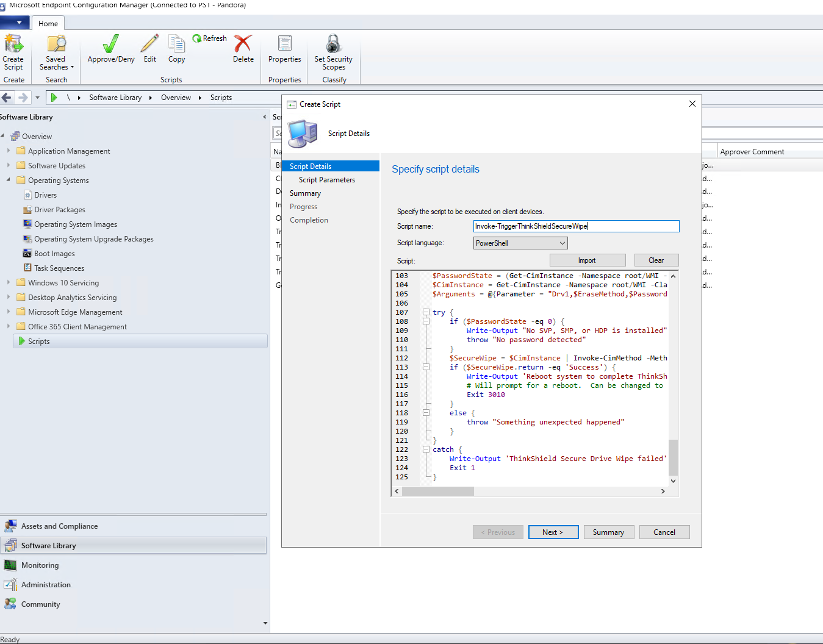This screenshot has height=644, width=823.
Task: Open the Home ribbon tab
Action: click(x=48, y=24)
